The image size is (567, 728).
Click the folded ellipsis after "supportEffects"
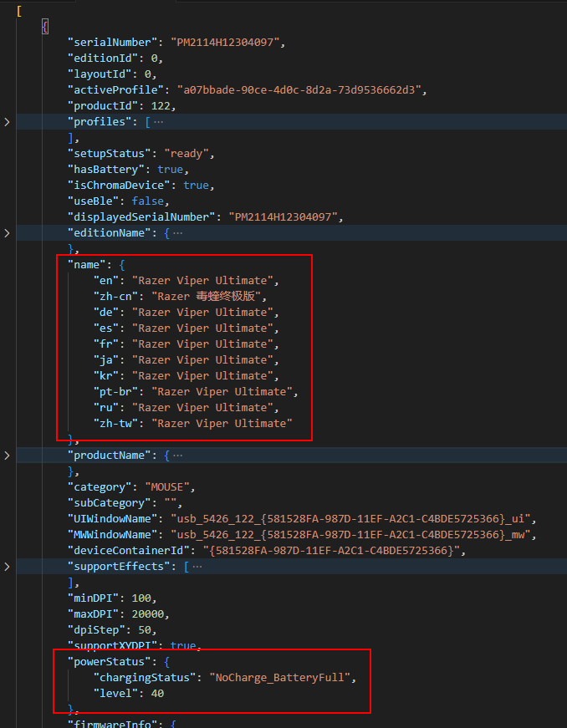click(197, 567)
